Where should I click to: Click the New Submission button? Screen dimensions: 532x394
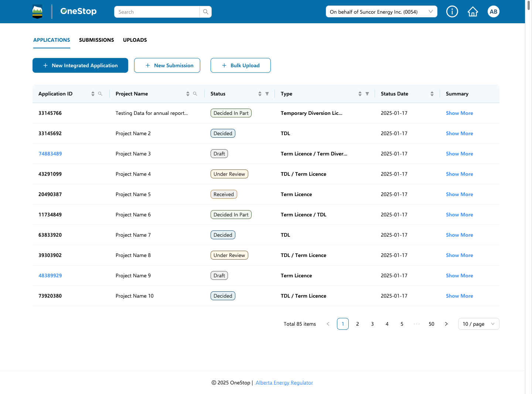pyautogui.click(x=167, y=65)
